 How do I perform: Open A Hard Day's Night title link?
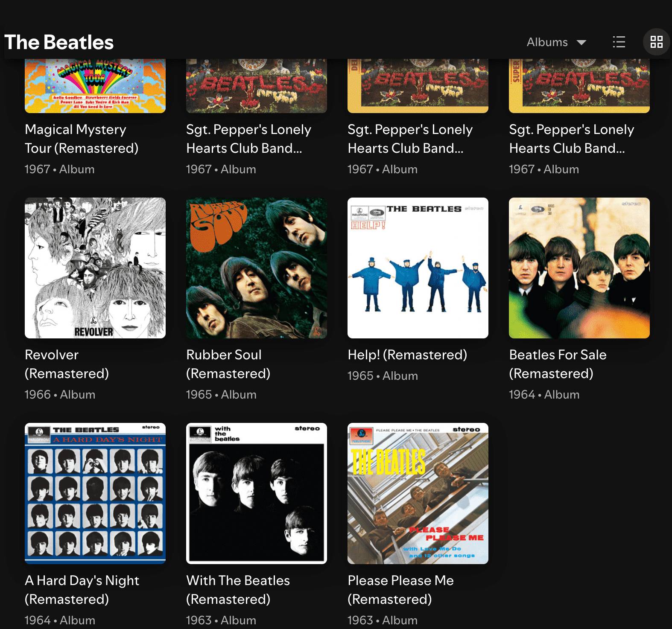pos(82,590)
